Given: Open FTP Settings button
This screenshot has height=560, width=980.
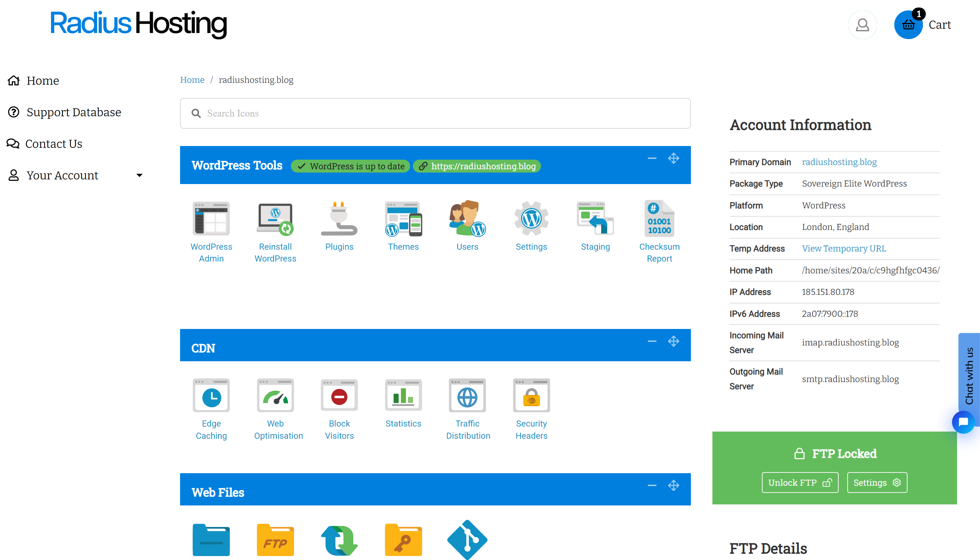Looking at the screenshot, I should tap(877, 482).
